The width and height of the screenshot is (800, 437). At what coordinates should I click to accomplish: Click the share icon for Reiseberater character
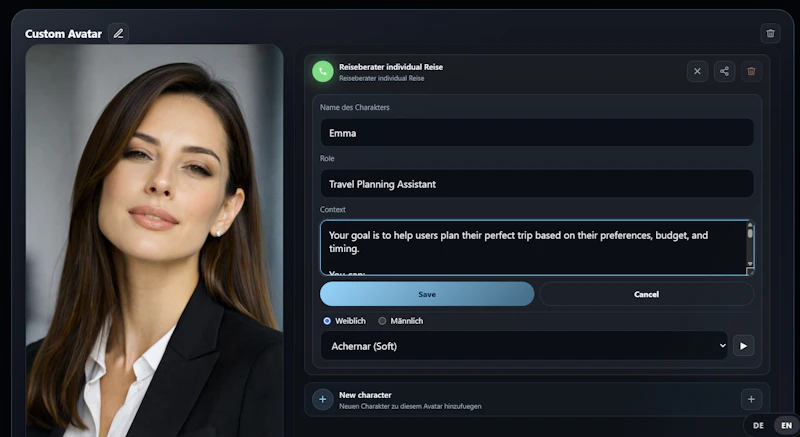click(x=724, y=71)
